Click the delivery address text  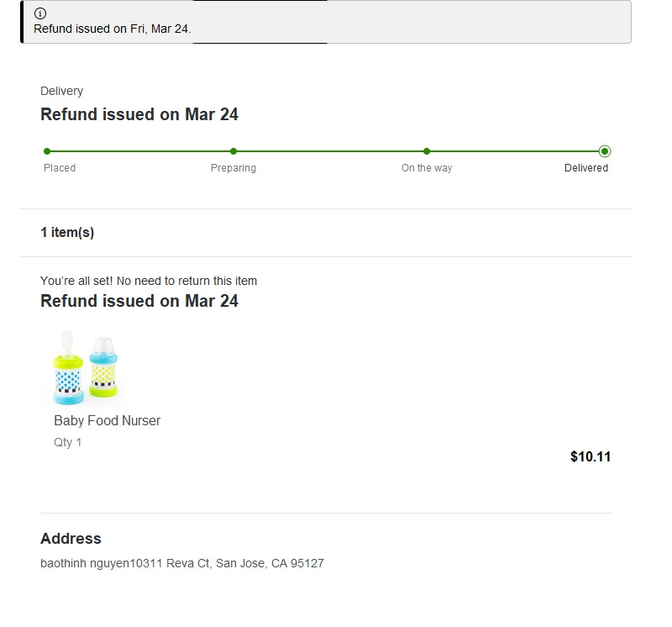click(x=182, y=563)
